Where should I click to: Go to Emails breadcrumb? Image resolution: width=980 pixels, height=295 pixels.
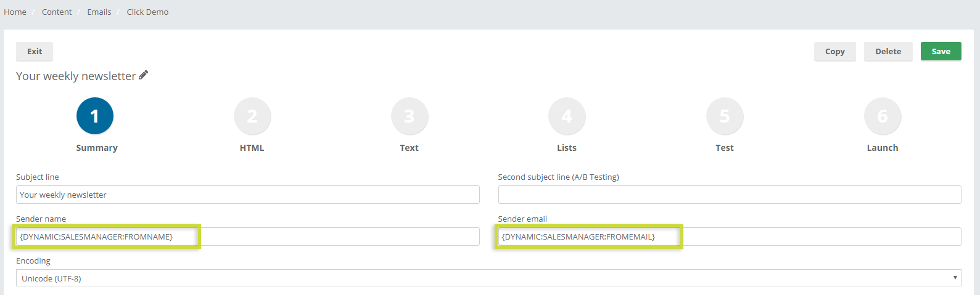click(x=99, y=12)
